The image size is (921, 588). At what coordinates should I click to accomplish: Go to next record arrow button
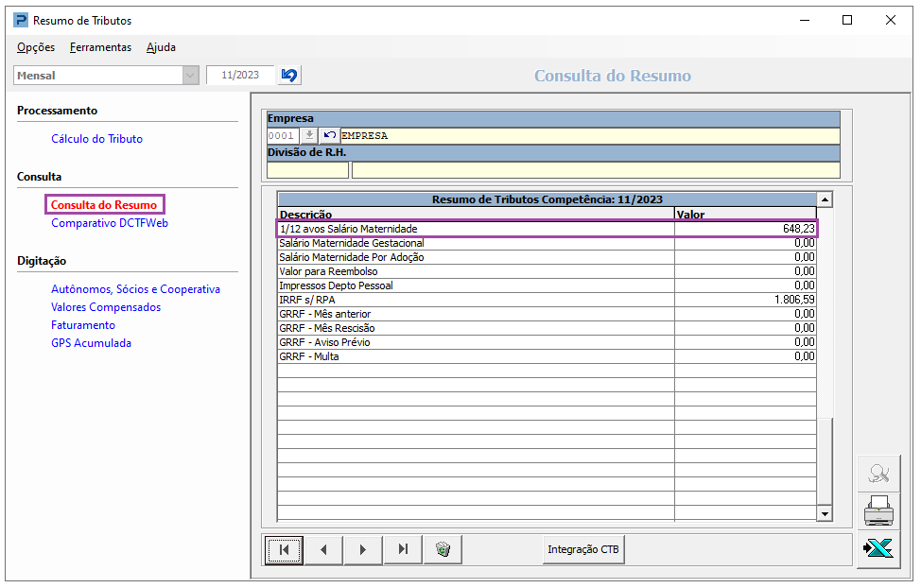[363, 550]
